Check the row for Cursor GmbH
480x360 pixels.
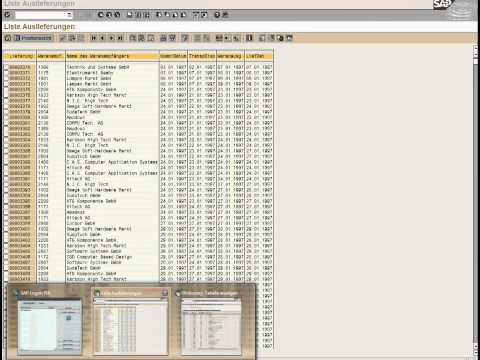[x=6, y=223]
